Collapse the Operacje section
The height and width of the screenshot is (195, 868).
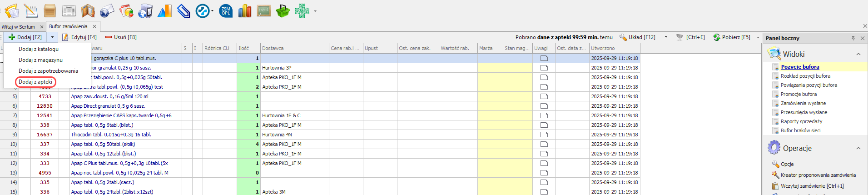click(x=858, y=148)
